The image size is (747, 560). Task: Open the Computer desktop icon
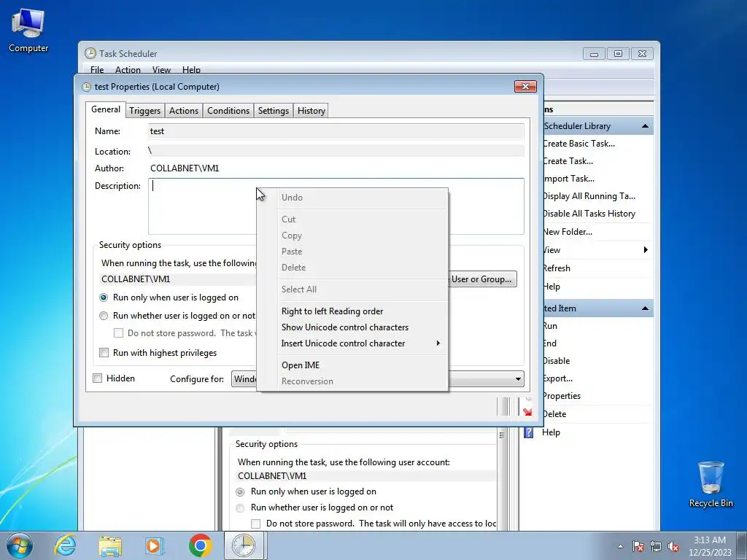pos(28,31)
